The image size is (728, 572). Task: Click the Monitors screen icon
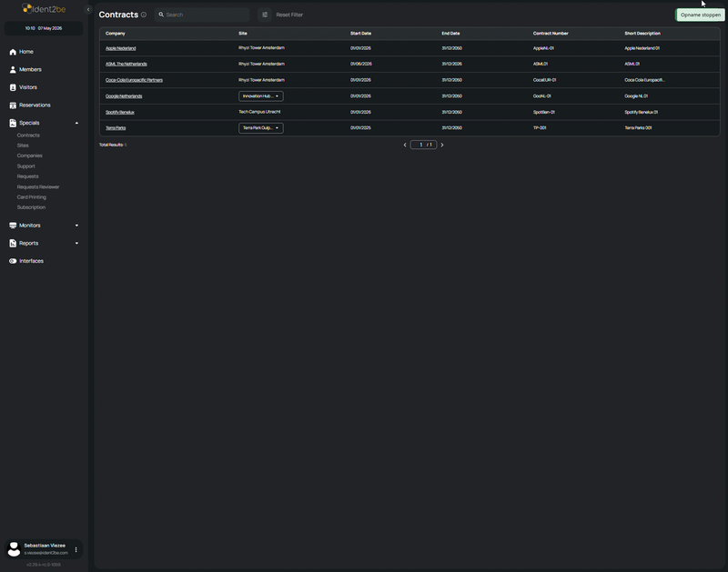(13, 226)
